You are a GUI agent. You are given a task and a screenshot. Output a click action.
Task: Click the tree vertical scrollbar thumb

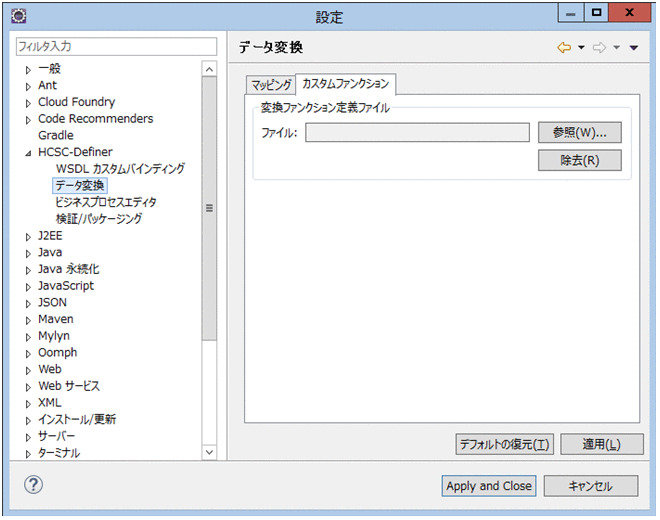click(x=209, y=208)
